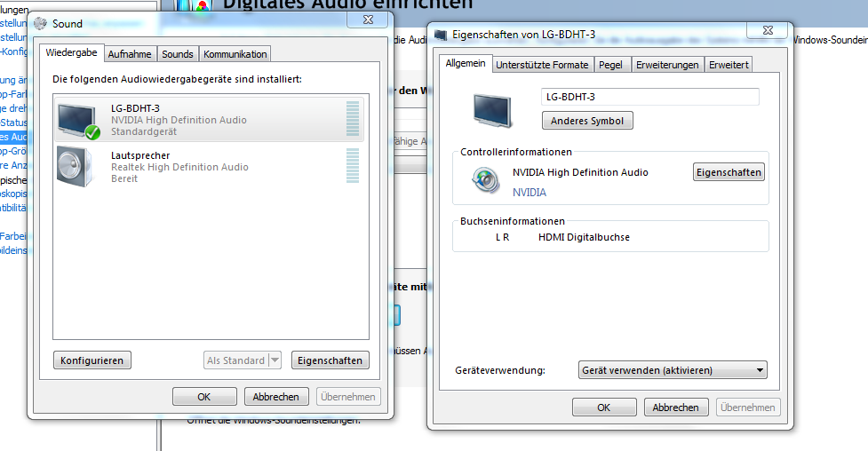Click the NVIDIA link text

pos(530,193)
